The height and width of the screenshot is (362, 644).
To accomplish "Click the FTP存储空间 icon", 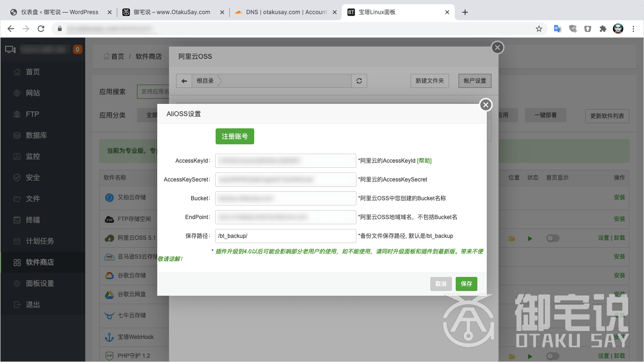I will (x=109, y=219).
